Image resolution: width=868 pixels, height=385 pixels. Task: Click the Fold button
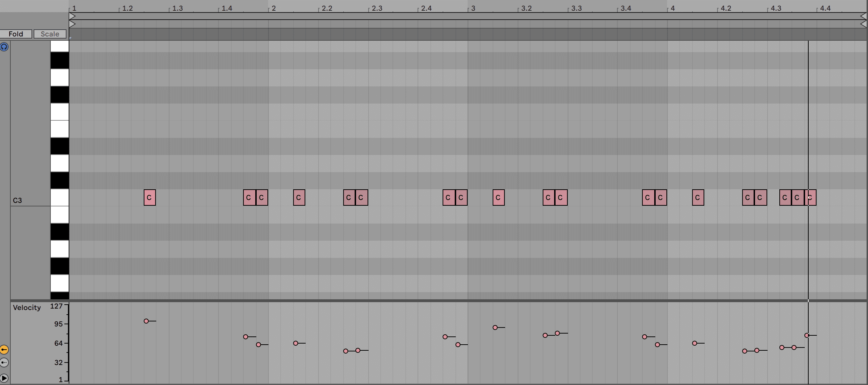(16, 34)
